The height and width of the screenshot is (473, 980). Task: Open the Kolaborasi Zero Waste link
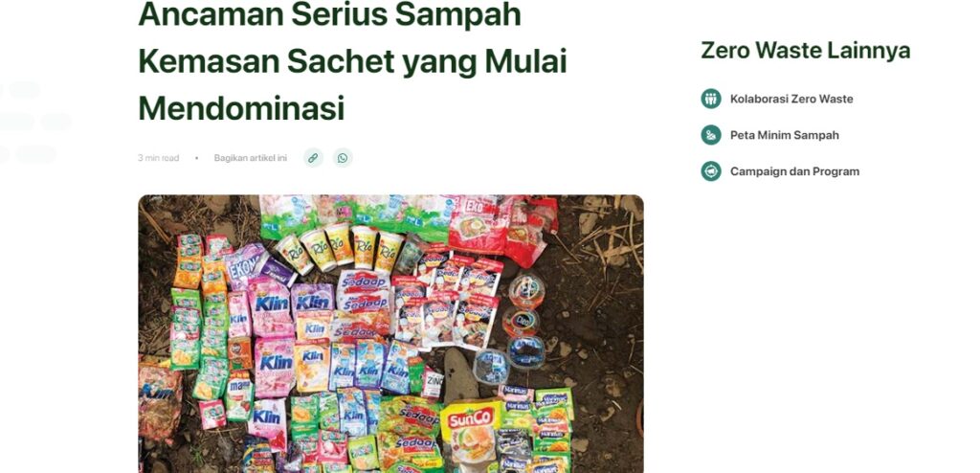click(x=791, y=99)
